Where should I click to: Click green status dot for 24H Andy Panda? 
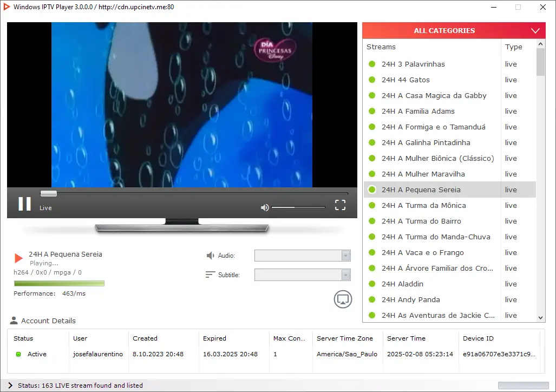coord(372,299)
